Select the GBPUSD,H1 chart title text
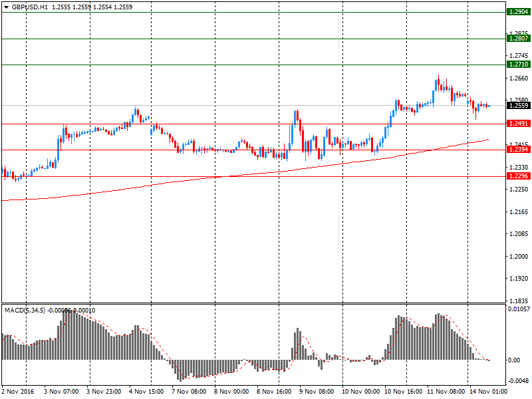 [30, 7]
